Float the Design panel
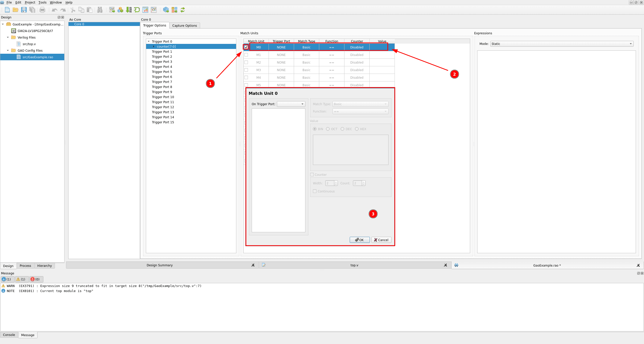The height and width of the screenshot is (344, 644). tap(59, 17)
